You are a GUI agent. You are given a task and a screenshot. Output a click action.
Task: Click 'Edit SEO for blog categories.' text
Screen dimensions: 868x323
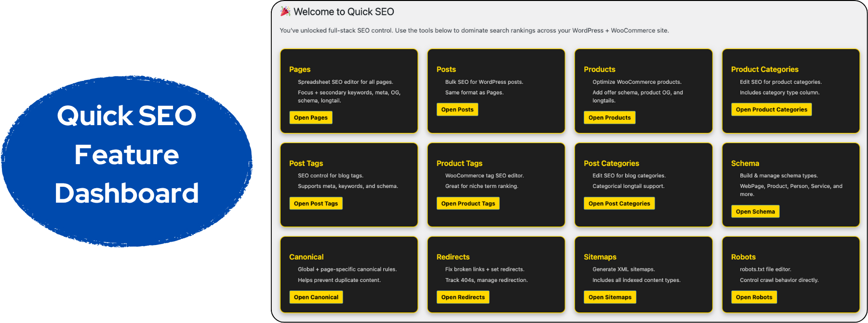pyautogui.click(x=629, y=176)
